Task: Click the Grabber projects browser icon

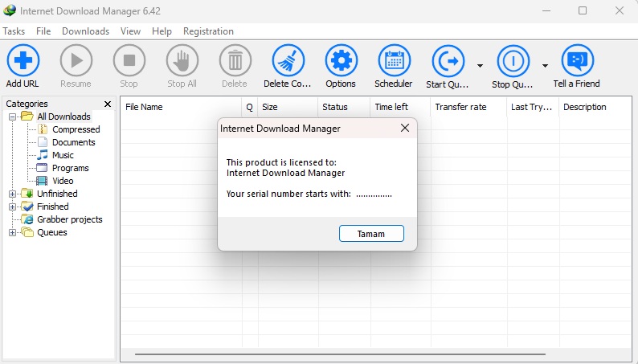Action: point(27,219)
